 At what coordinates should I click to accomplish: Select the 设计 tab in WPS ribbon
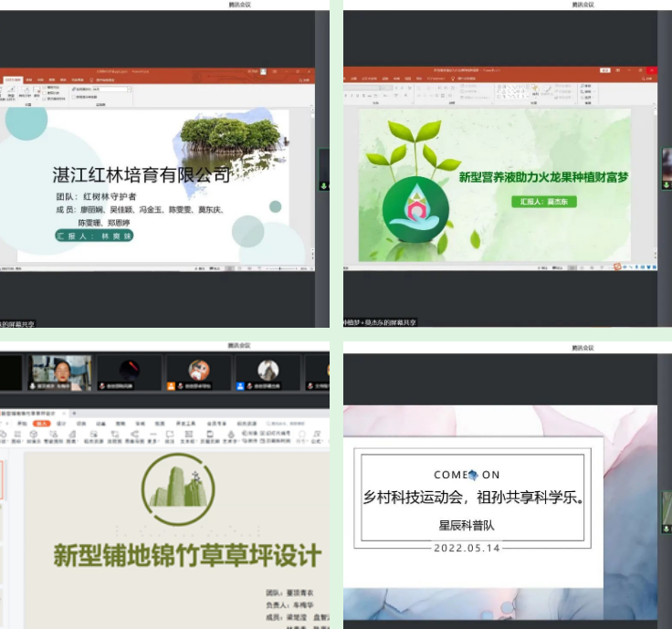pos(61,424)
